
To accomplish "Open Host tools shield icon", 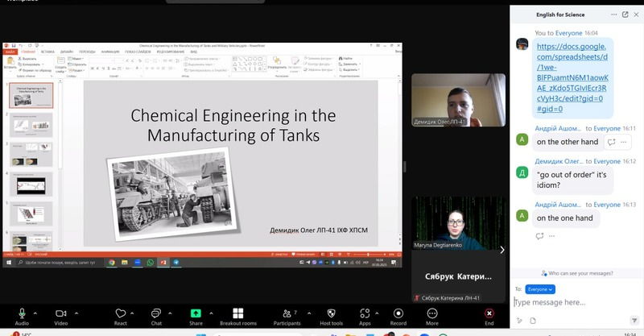I will 331,317.
